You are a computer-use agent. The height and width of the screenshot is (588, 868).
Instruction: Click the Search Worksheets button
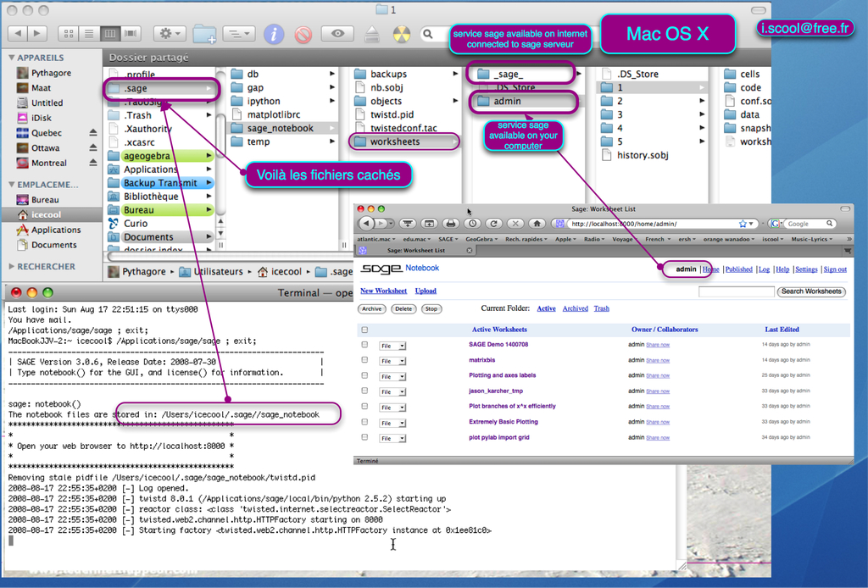(x=811, y=291)
